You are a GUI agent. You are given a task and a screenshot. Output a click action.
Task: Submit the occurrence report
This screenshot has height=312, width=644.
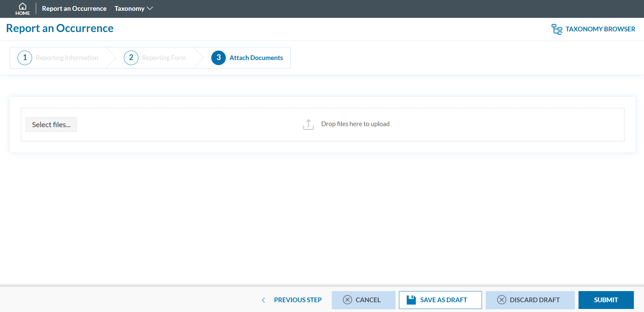pyautogui.click(x=606, y=300)
